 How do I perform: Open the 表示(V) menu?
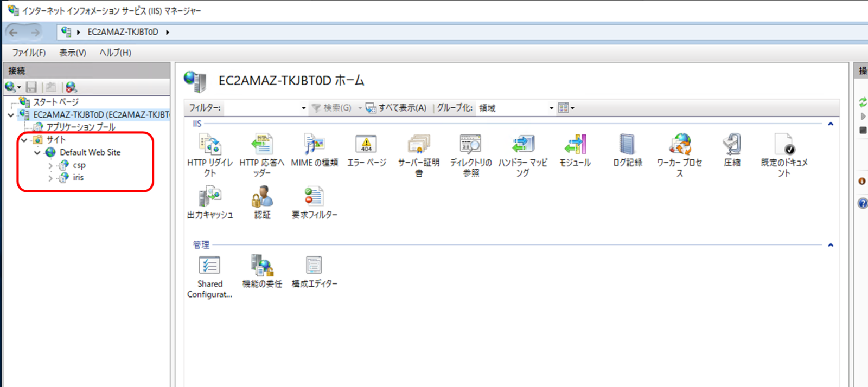point(72,53)
